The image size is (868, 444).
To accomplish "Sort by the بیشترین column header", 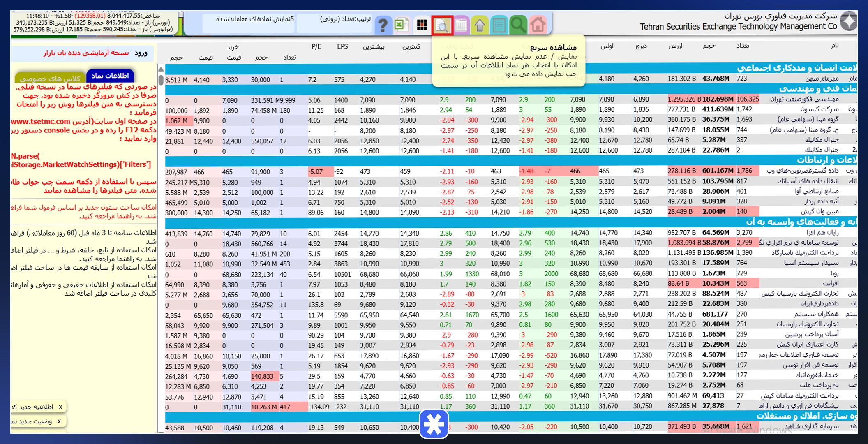I will [x=373, y=46].
